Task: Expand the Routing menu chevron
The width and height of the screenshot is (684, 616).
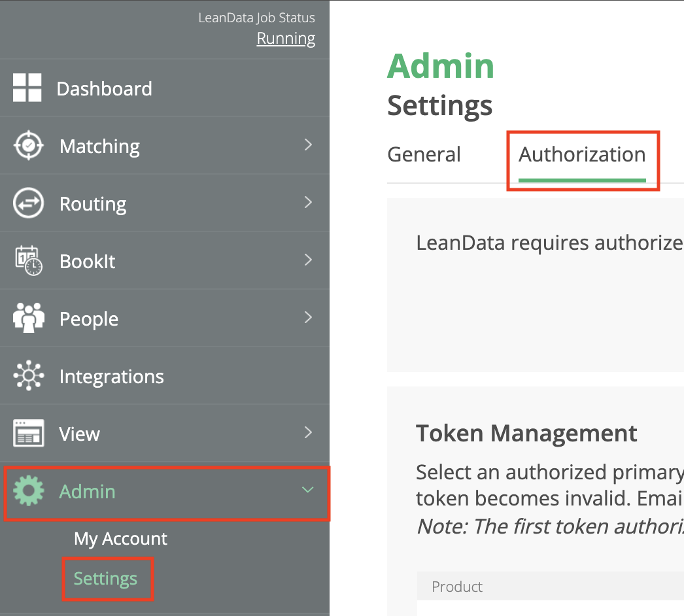Action: [x=308, y=203]
